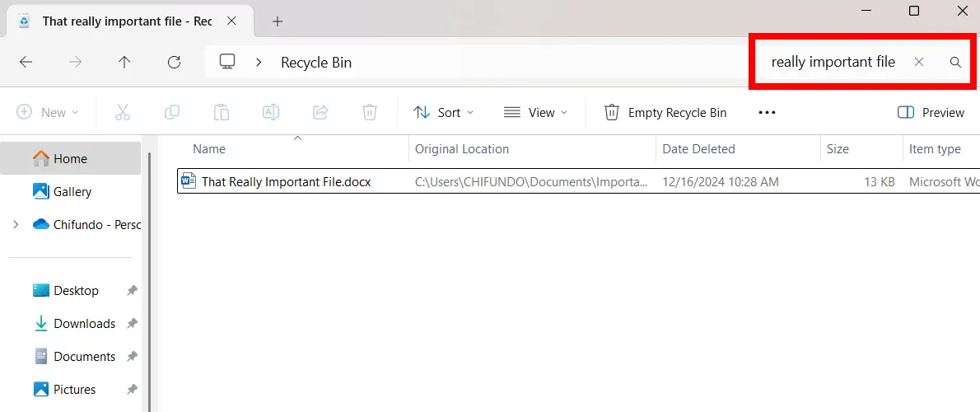Click the search magnifier icon
This screenshot has height=412, width=980.
955,62
